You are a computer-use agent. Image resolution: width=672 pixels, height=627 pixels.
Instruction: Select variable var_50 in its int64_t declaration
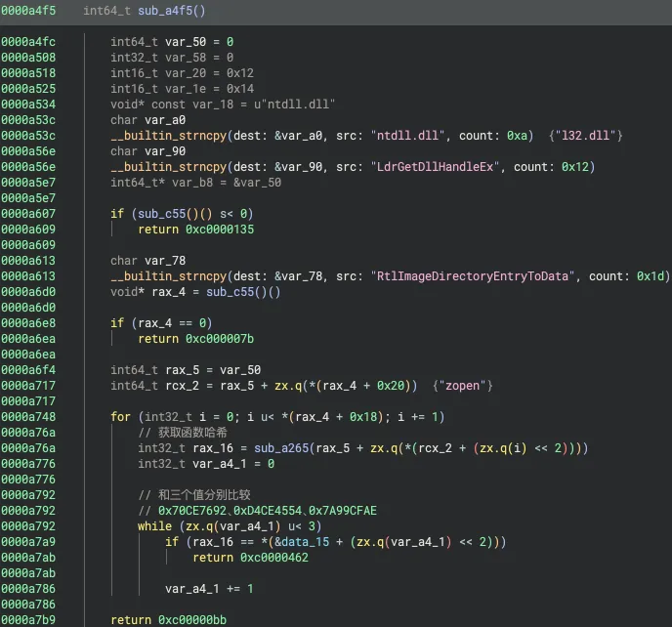pos(186,42)
